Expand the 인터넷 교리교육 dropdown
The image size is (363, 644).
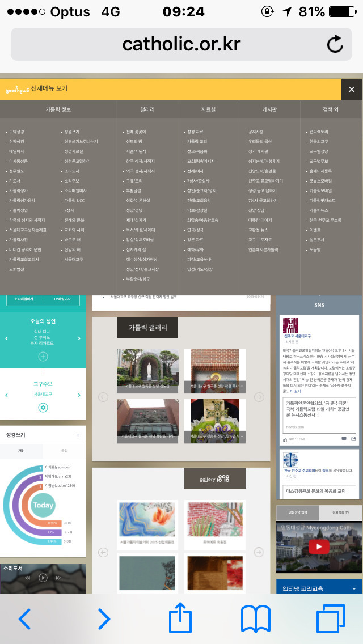(x=354, y=588)
